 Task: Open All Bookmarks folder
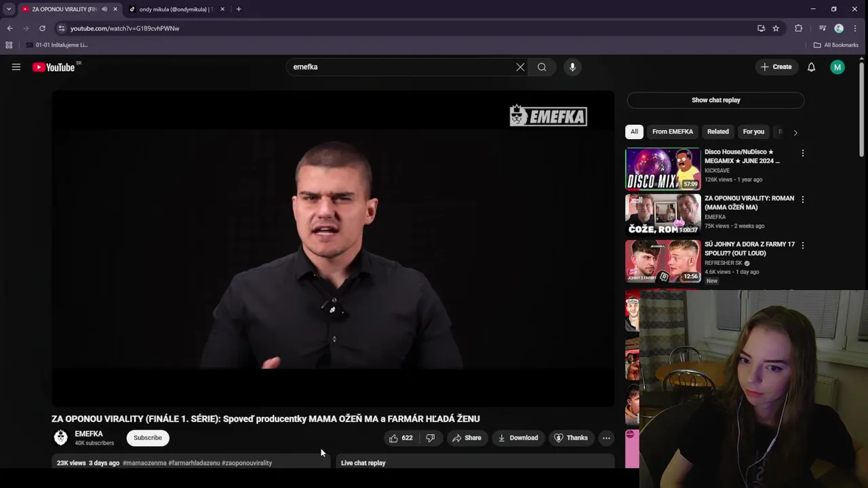836,45
